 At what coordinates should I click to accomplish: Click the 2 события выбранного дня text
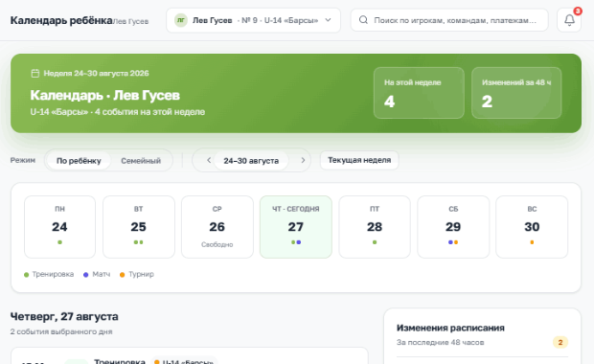click(x=61, y=331)
